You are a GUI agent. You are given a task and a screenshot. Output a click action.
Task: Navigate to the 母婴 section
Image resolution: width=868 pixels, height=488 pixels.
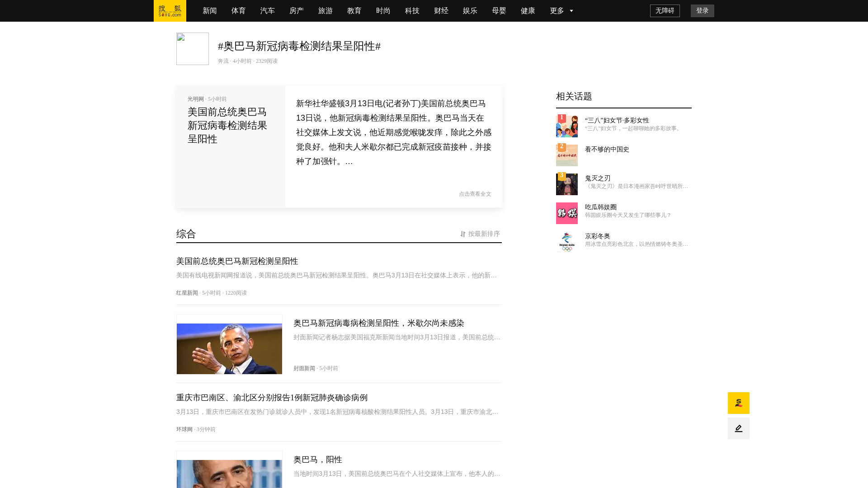pyautogui.click(x=499, y=11)
